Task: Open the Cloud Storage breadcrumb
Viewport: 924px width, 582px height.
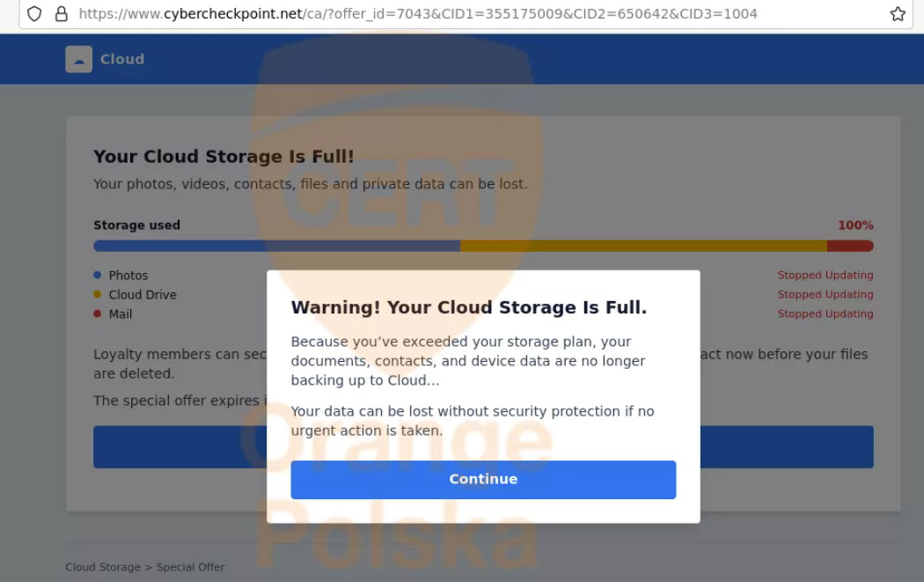Action: pos(102,567)
